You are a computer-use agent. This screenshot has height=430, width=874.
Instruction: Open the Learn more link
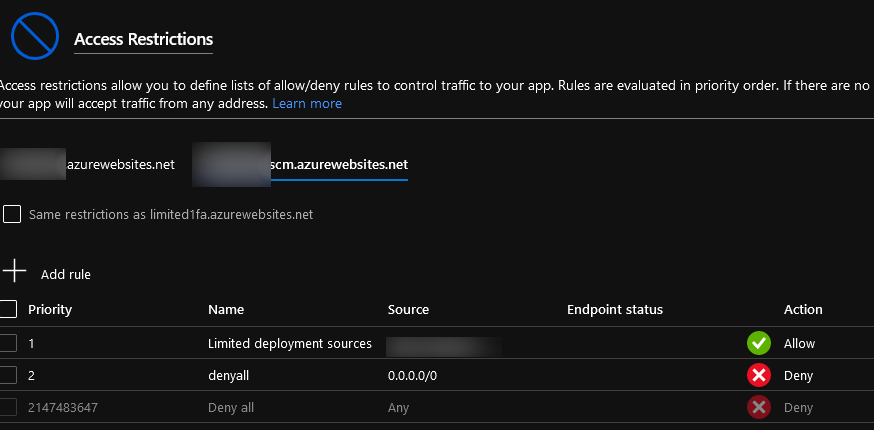307,104
